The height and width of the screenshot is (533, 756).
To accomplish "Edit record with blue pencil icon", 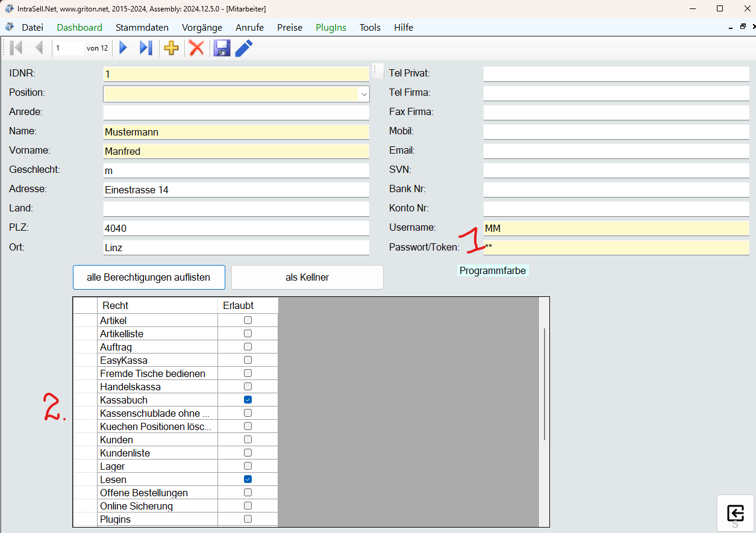I will 244,48.
